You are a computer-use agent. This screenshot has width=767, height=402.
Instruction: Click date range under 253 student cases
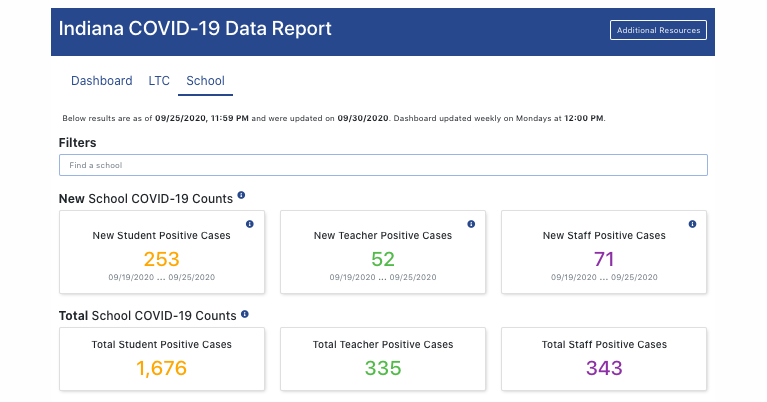161,277
